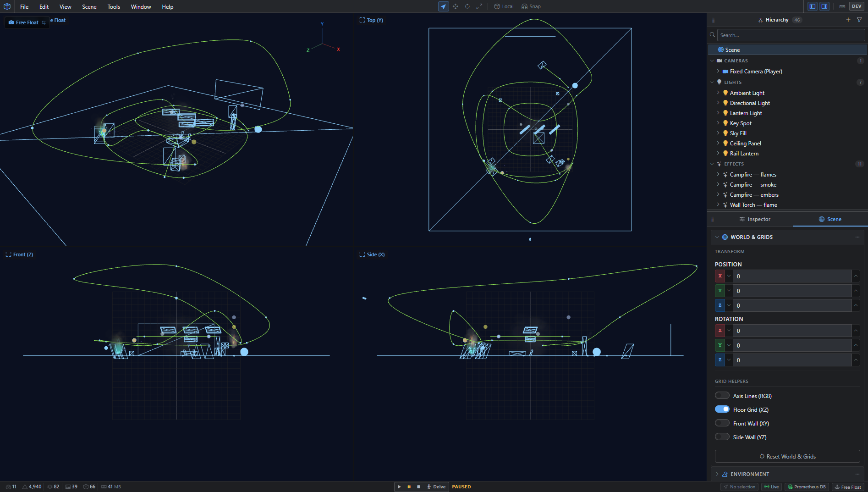868x492 pixels.
Task: Open ENVIRONMENT section options menu
Action: (857, 474)
